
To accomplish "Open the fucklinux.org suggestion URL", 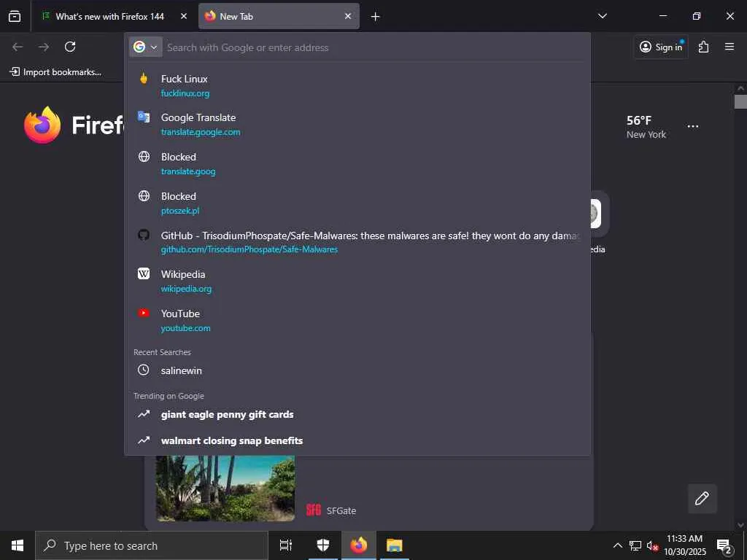I will point(185,93).
